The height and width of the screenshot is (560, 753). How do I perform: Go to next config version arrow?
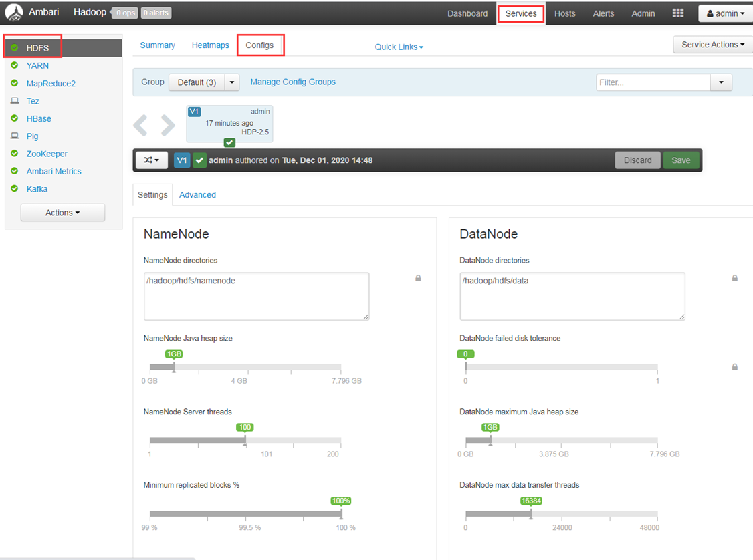(x=168, y=125)
